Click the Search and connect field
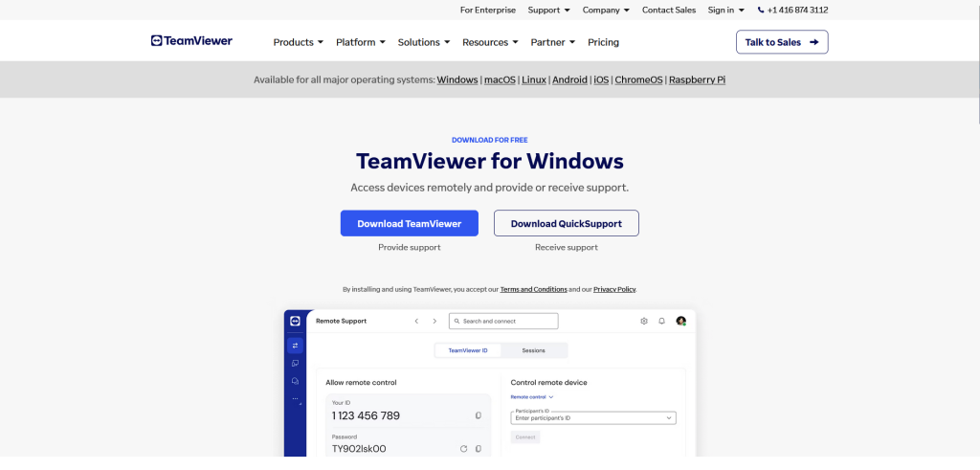 point(503,322)
